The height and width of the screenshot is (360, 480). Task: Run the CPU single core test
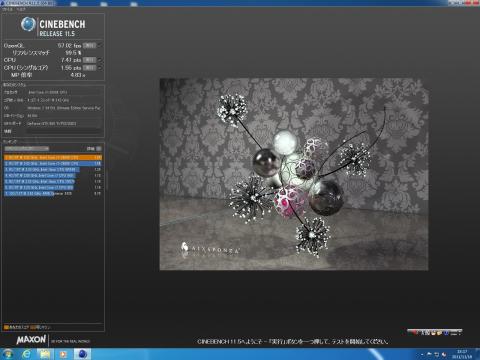click(89, 68)
